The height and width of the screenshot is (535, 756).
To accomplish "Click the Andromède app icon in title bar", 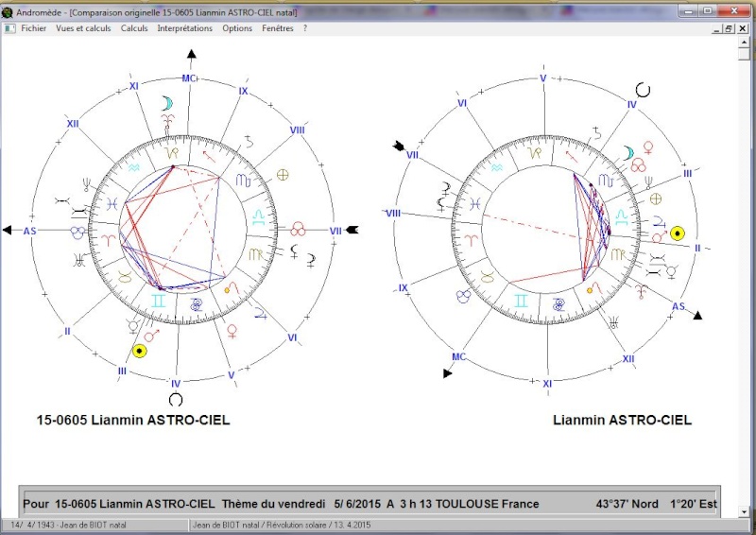I will [x=7, y=12].
